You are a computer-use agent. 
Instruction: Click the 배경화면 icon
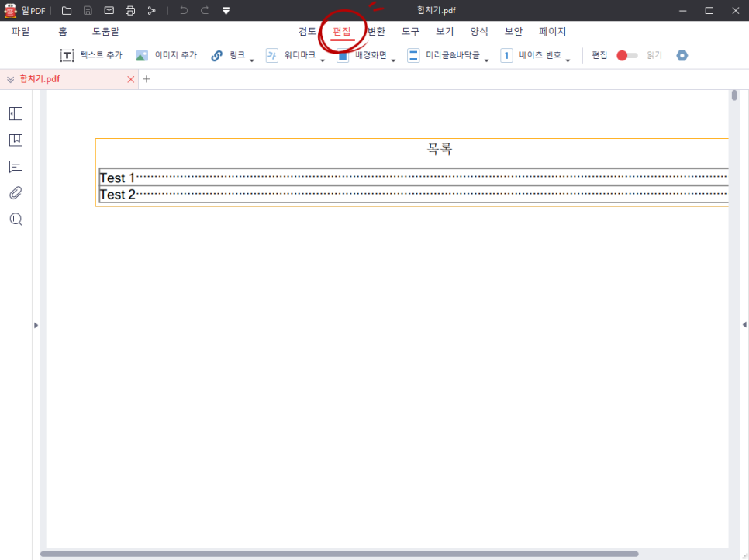(x=343, y=55)
